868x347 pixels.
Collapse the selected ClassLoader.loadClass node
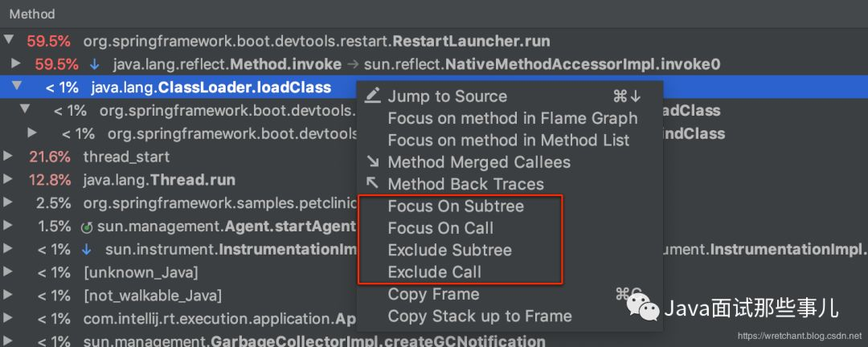pyautogui.click(x=17, y=86)
